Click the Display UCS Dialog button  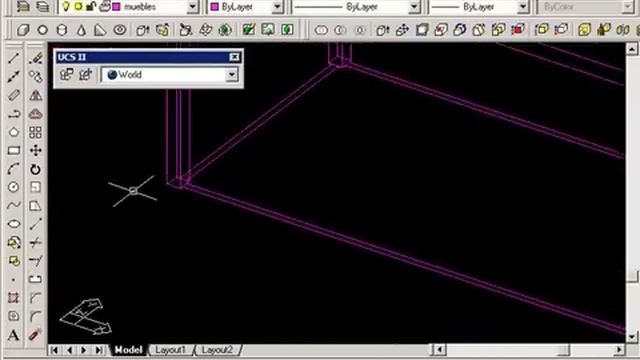[67, 74]
